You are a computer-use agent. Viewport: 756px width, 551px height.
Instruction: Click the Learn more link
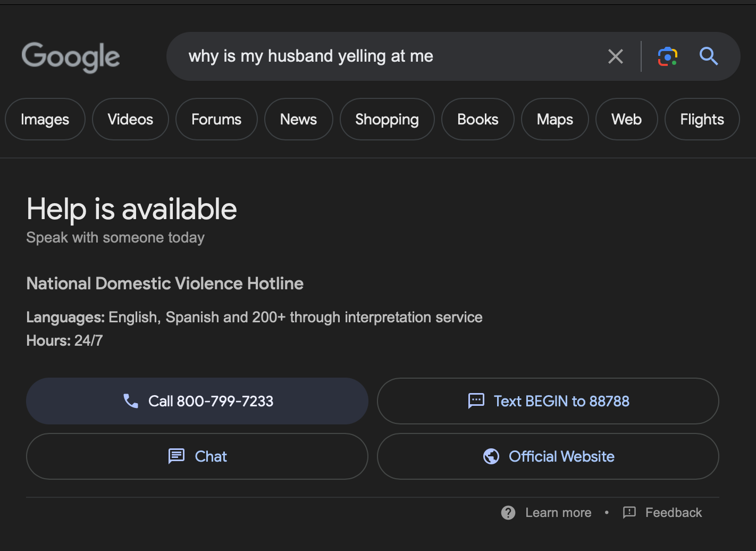coord(558,513)
